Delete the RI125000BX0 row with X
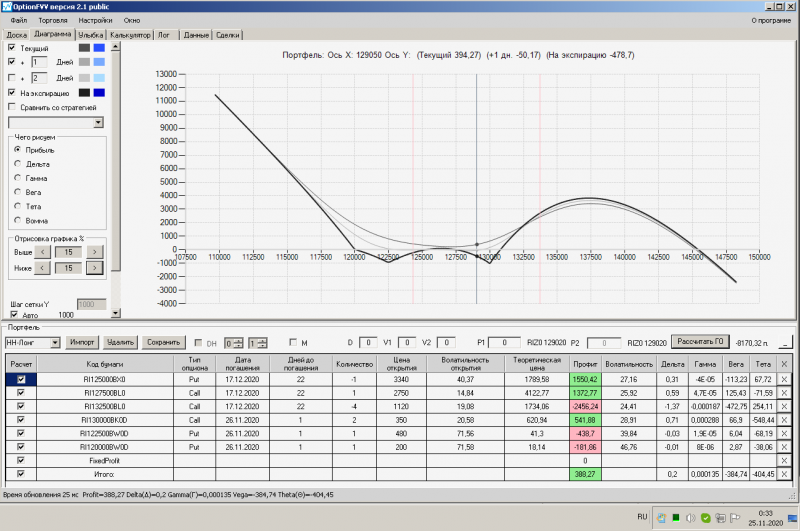 point(784,380)
